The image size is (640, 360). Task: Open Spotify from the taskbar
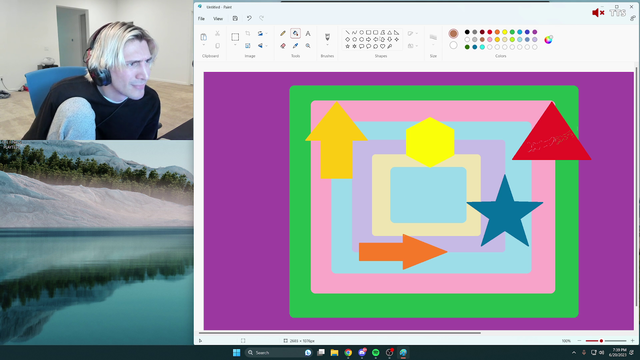pos(376,353)
